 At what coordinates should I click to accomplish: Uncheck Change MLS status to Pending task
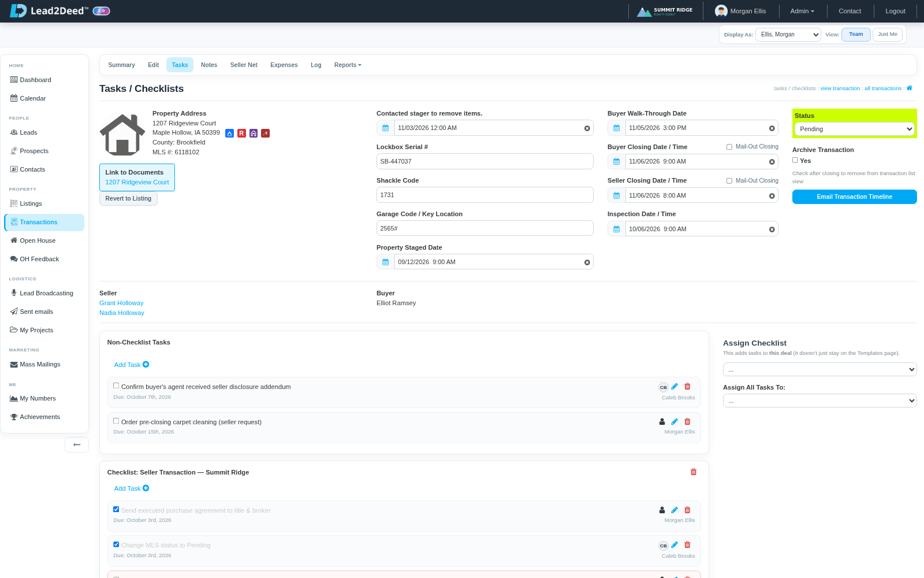click(116, 544)
